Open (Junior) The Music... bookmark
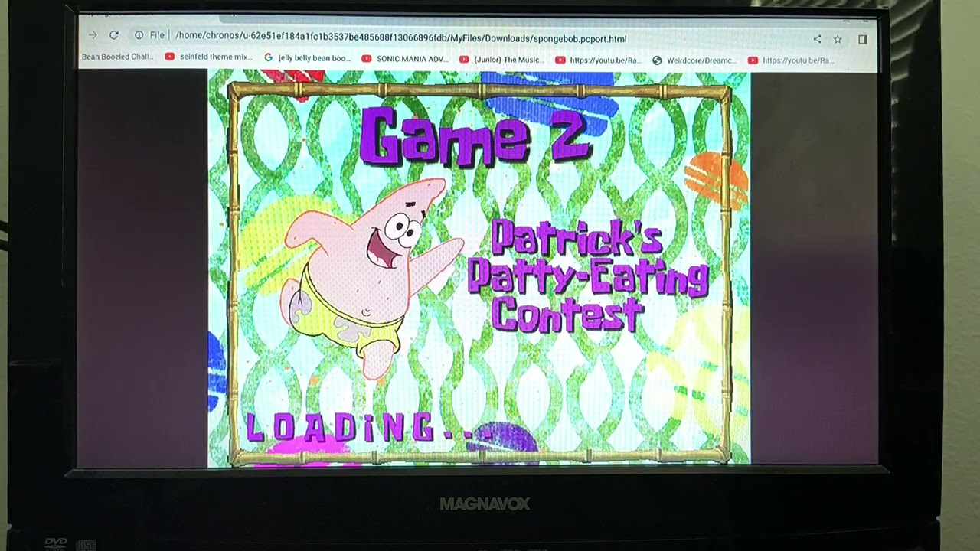 502,60
